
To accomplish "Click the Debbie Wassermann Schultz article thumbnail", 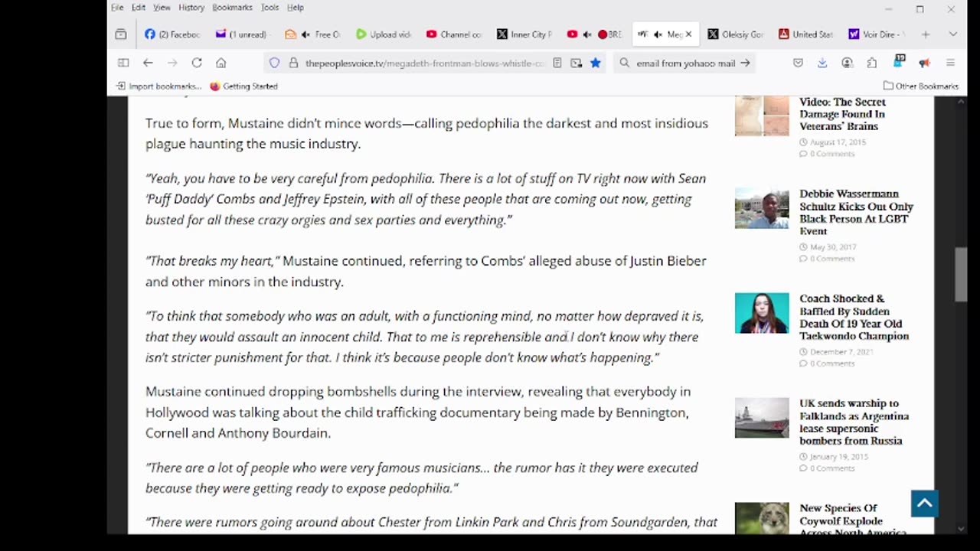I will 762,208.
